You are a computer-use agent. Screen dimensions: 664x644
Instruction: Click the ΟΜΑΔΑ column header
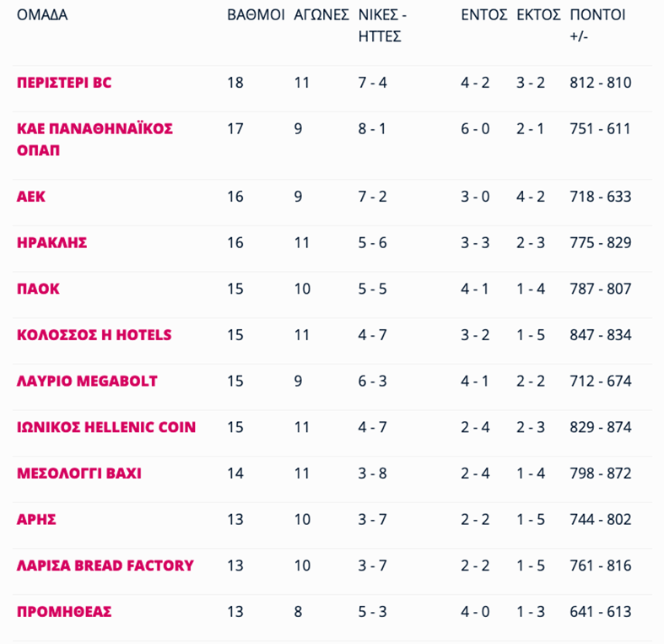click(x=42, y=15)
